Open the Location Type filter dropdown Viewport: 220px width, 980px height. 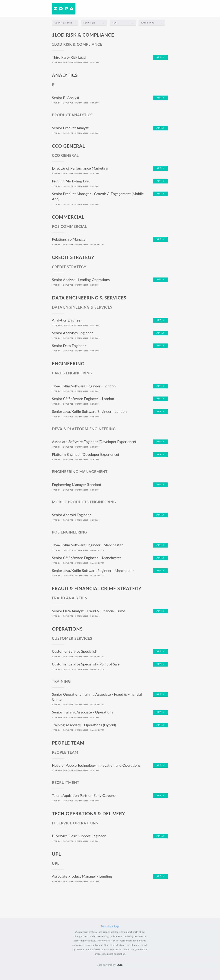coord(65,23)
